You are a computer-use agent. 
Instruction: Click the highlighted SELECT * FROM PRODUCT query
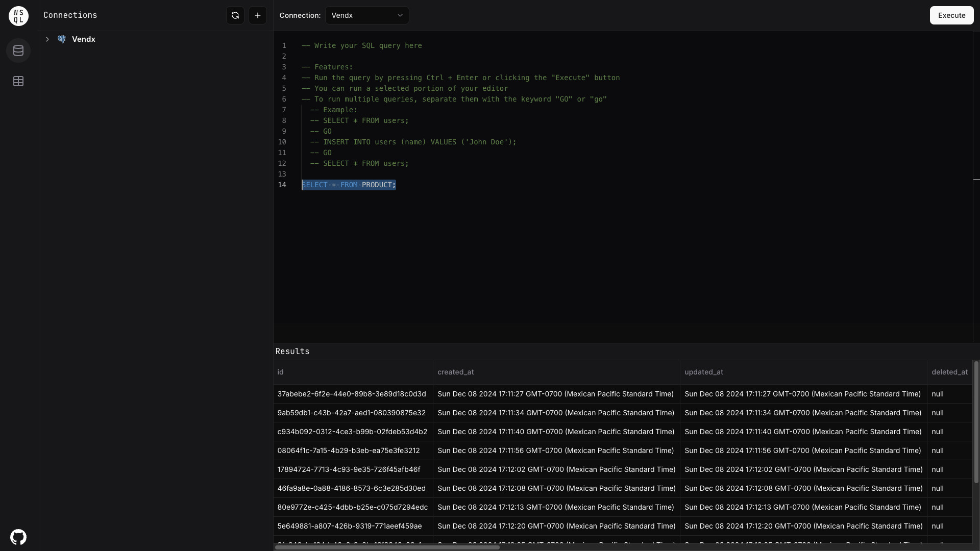click(x=349, y=185)
